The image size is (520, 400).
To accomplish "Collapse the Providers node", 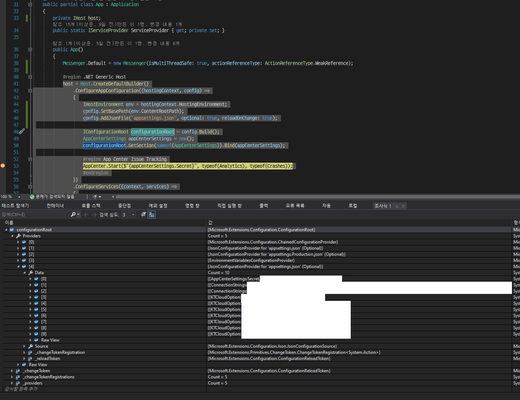I will coord(12,236).
